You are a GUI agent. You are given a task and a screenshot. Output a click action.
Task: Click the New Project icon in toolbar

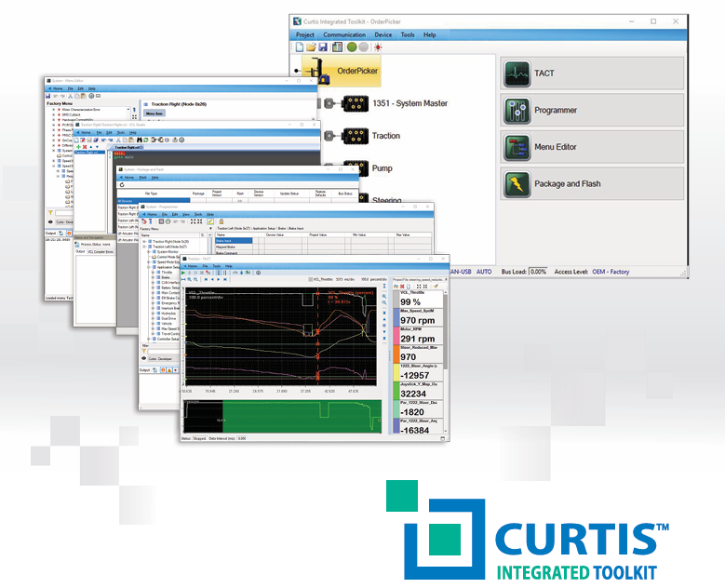pos(299,47)
